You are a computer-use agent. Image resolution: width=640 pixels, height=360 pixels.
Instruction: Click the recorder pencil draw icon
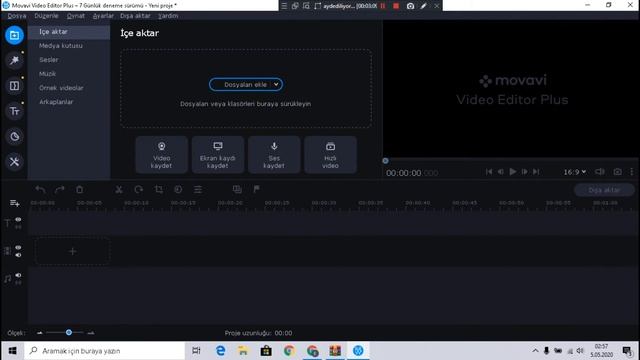point(424,6)
